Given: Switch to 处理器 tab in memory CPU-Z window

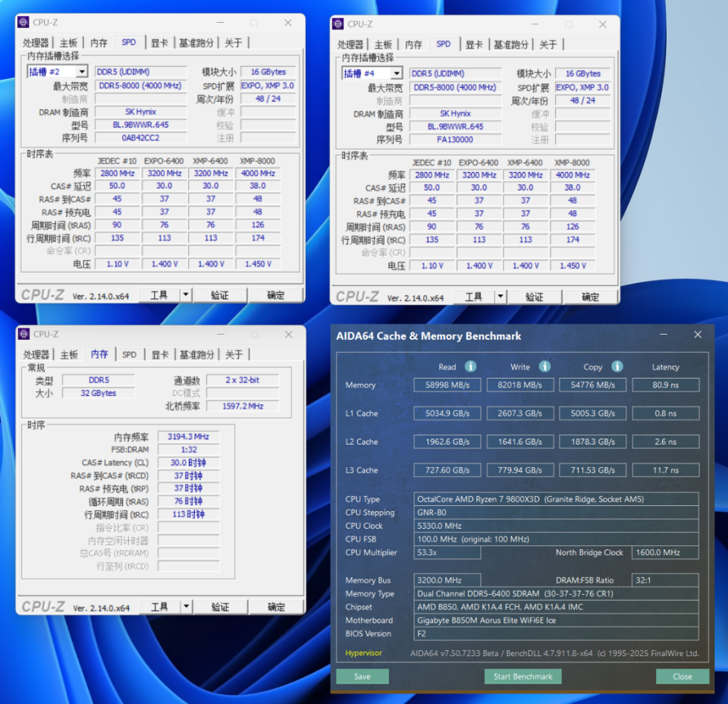Looking at the screenshot, I should point(36,354).
